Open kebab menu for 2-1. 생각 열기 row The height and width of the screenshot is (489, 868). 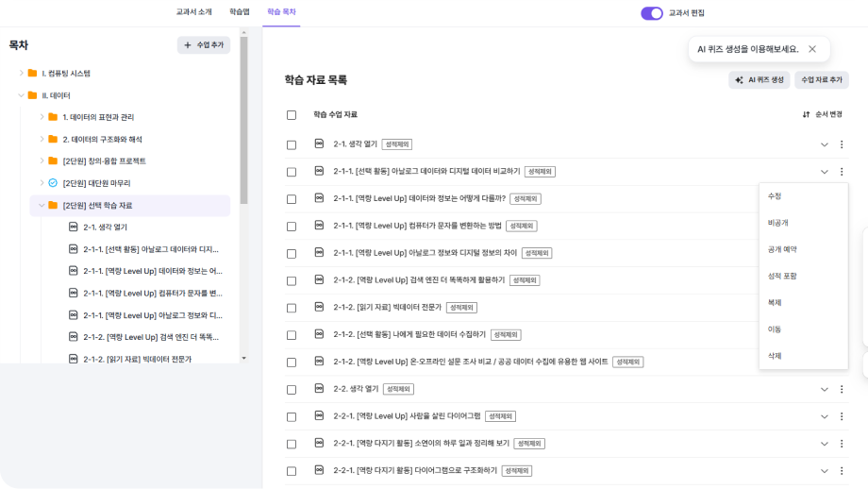pyautogui.click(x=842, y=144)
